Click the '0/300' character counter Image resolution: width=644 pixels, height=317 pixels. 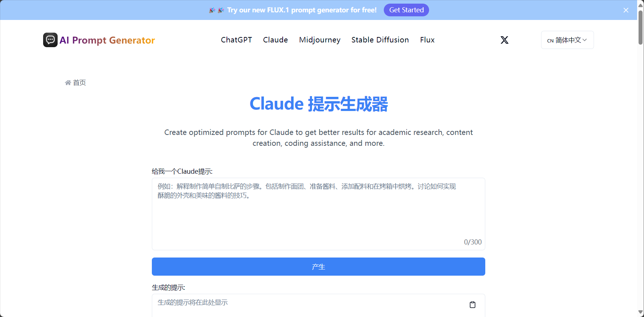(x=473, y=242)
